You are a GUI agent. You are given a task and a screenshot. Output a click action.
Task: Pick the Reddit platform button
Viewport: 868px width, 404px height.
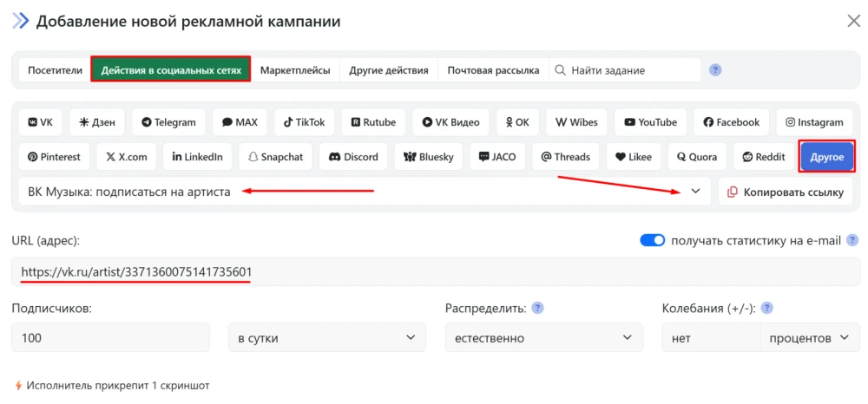pyautogui.click(x=764, y=157)
